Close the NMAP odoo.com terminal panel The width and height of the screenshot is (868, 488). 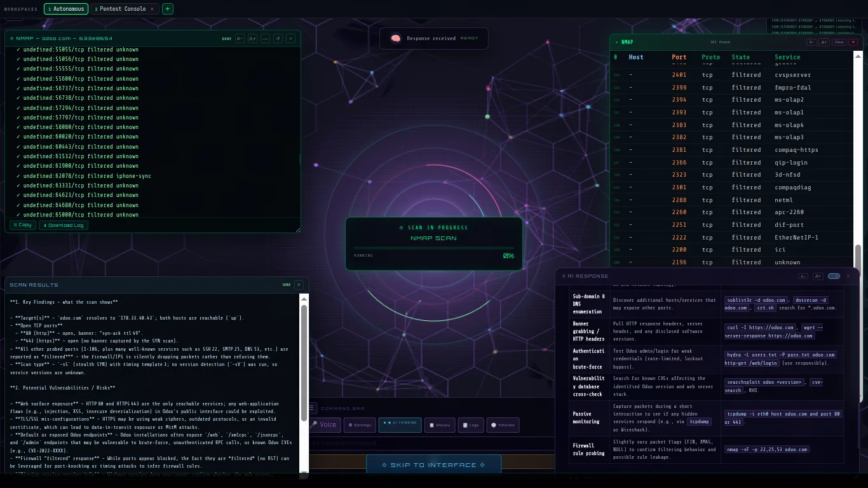(x=290, y=39)
